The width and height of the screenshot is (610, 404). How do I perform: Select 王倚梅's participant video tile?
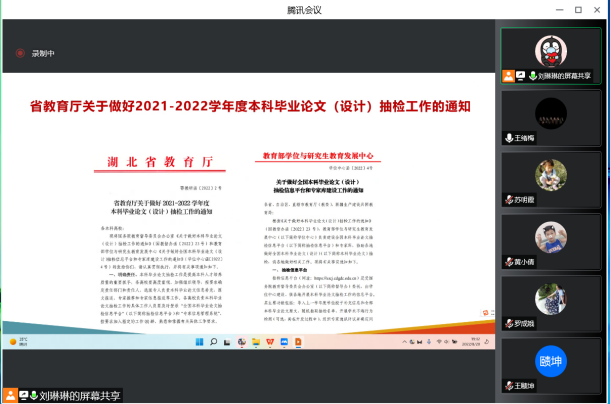551,117
